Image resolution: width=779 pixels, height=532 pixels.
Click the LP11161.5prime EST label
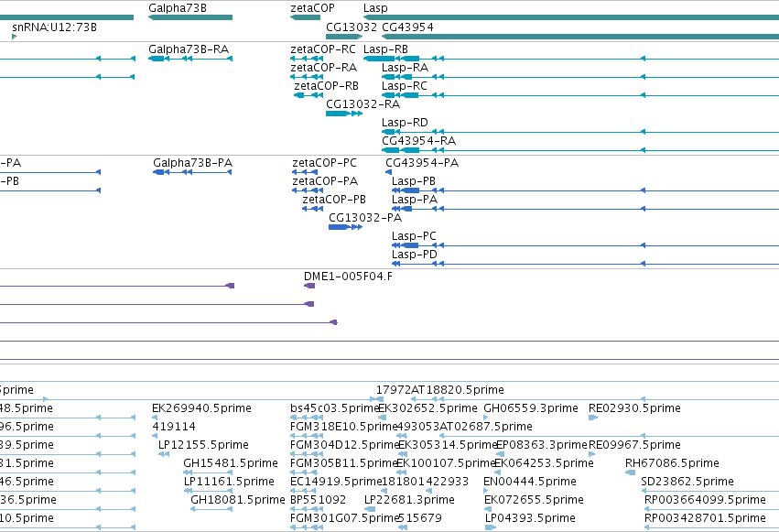[229, 482]
